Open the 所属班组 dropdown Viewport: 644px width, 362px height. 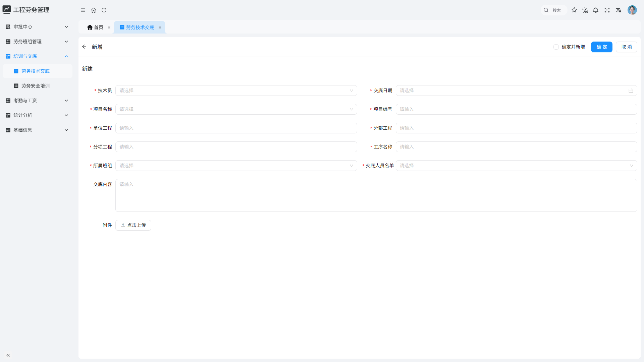click(x=236, y=166)
